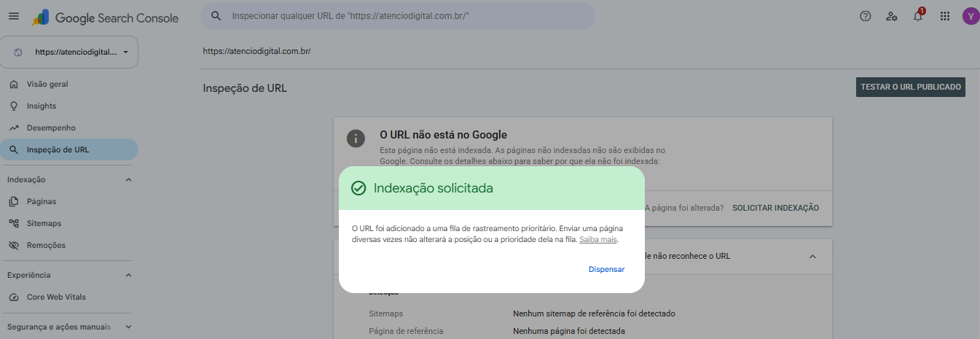Open the notifications bell
This screenshot has height=339, width=980.
[918, 16]
